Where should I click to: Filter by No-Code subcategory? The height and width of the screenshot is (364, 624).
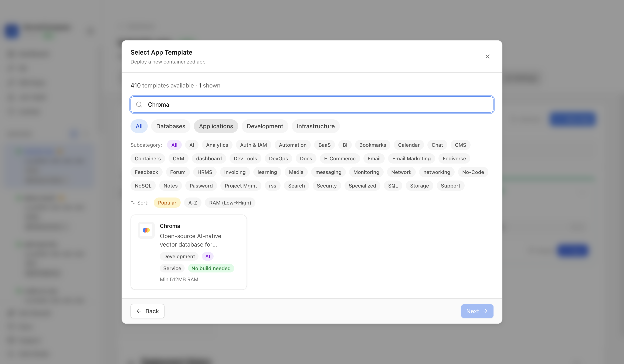tap(473, 172)
